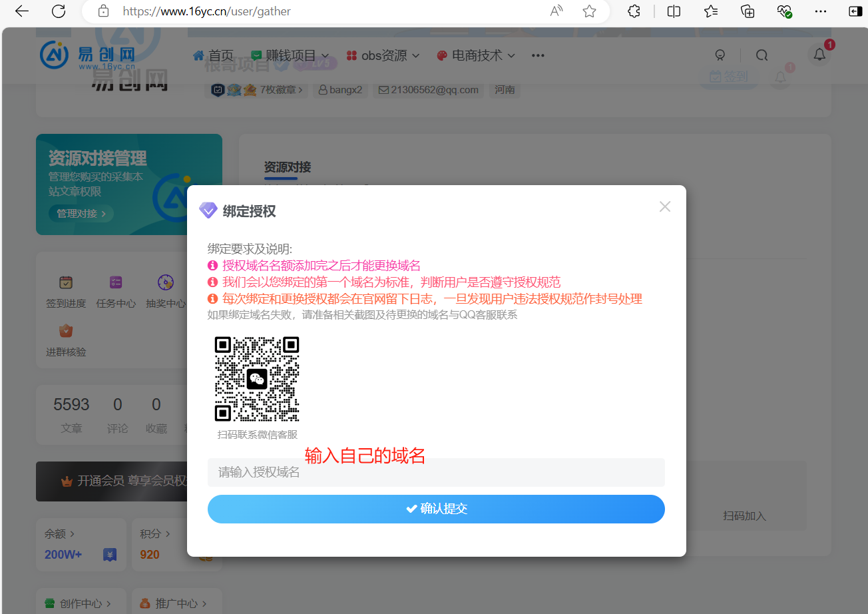Open site search with the magnifier icon
The image size is (868, 614).
coord(762,55)
